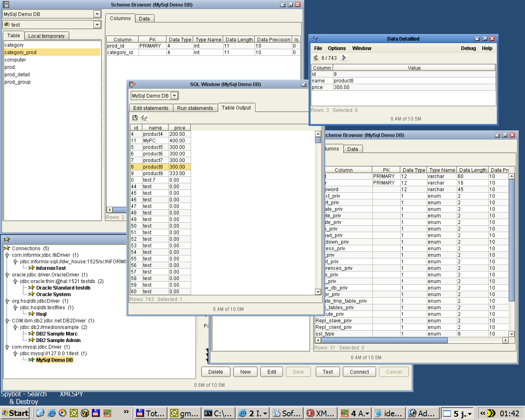Switch to the Run statements tab
Viewport: 525px width, 420px height.
tap(195, 108)
